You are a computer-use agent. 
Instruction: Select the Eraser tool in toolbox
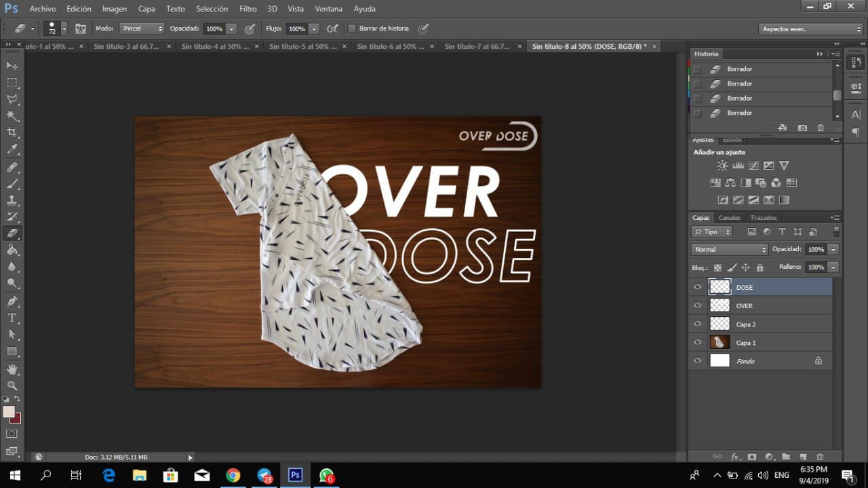tap(12, 233)
